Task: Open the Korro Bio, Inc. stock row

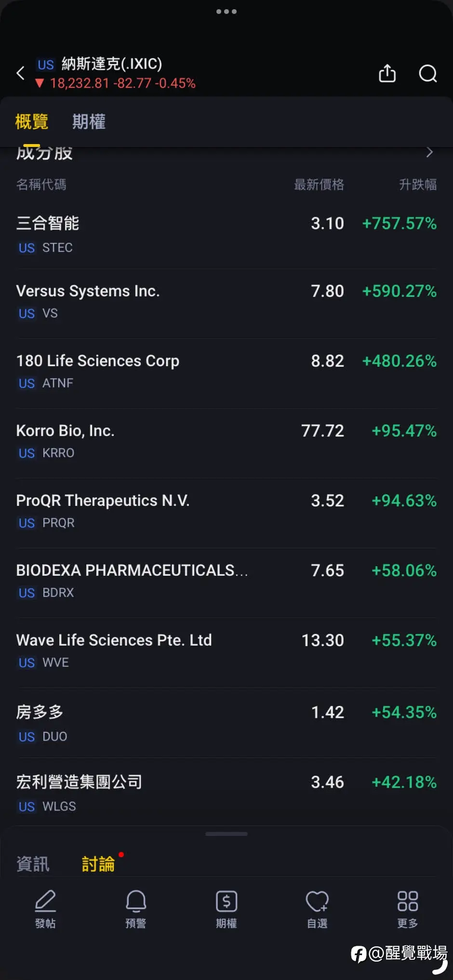Action: tap(226, 441)
